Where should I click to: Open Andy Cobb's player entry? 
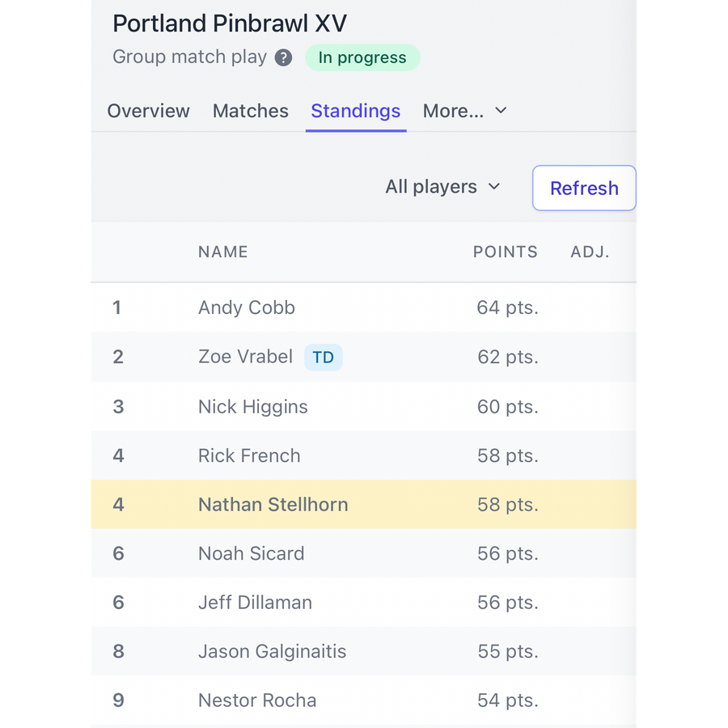coord(247,307)
